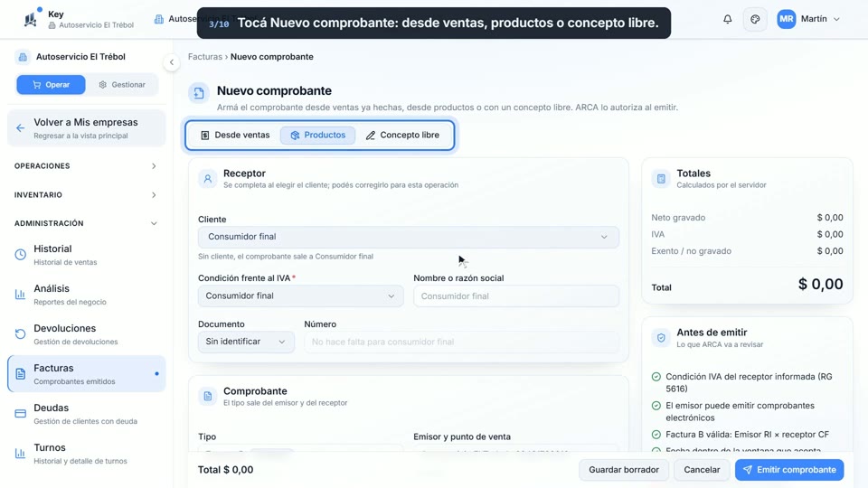The height and width of the screenshot is (488, 868).
Task: Click the Cancelar button
Action: pyautogui.click(x=702, y=470)
